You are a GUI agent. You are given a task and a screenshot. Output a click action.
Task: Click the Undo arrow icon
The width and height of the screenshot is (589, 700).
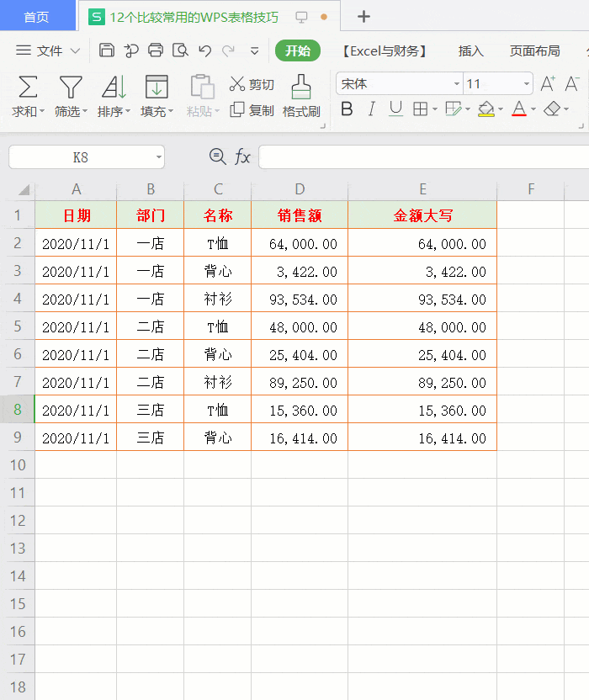204,50
